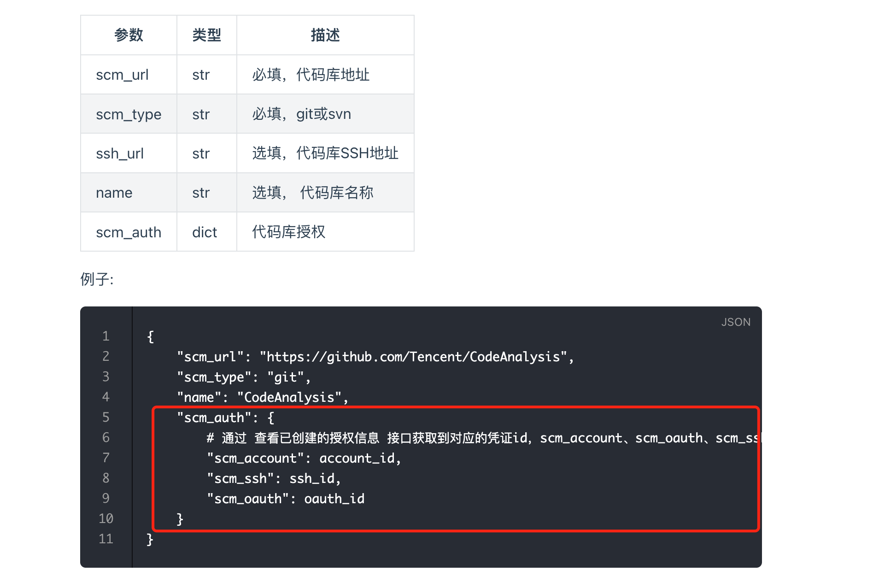The width and height of the screenshot is (879, 588).
Task: Click the 参数 column header
Action: coord(129,35)
